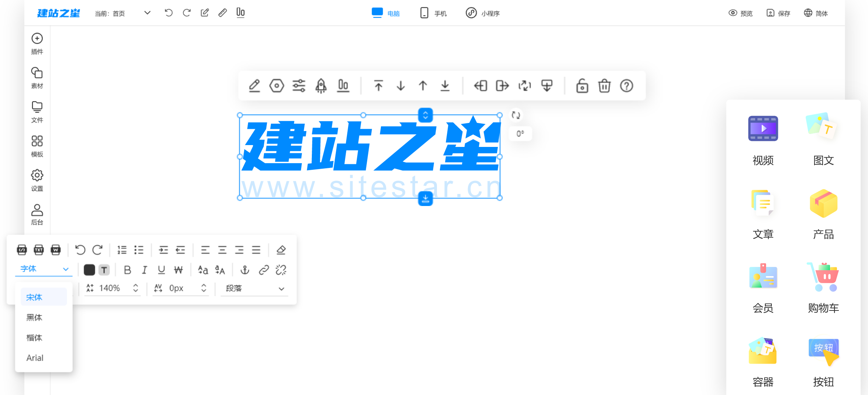Click the help question mark icon
This screenshot has width=868, height=395.
click(626, 86)
